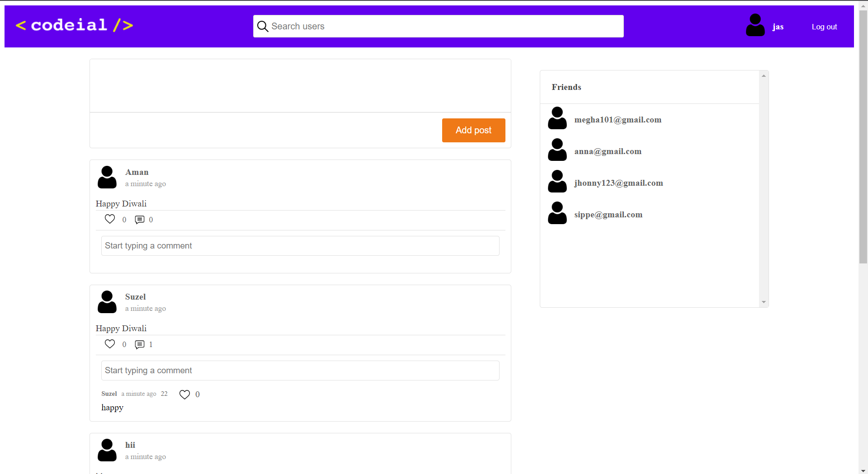Log out of the account
The width and height of the screenshot is (868, 474).
824,27
